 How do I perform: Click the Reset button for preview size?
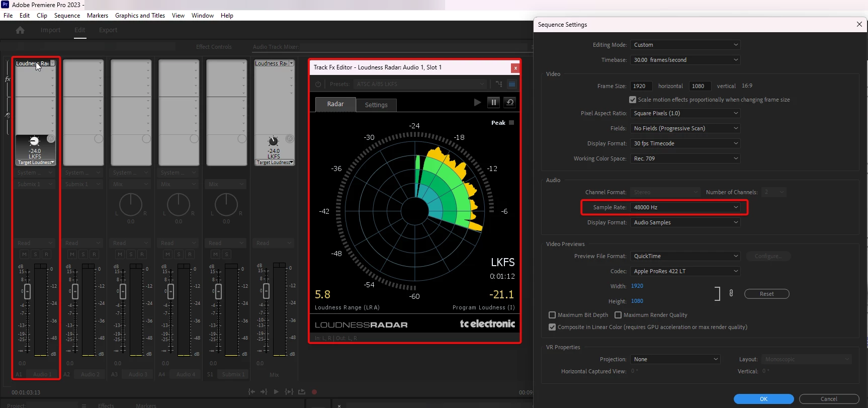point(766,294)
